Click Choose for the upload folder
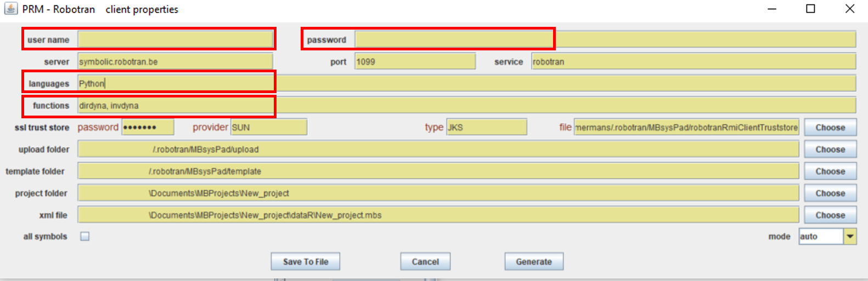The image size is (868, 281). (830, 149)
